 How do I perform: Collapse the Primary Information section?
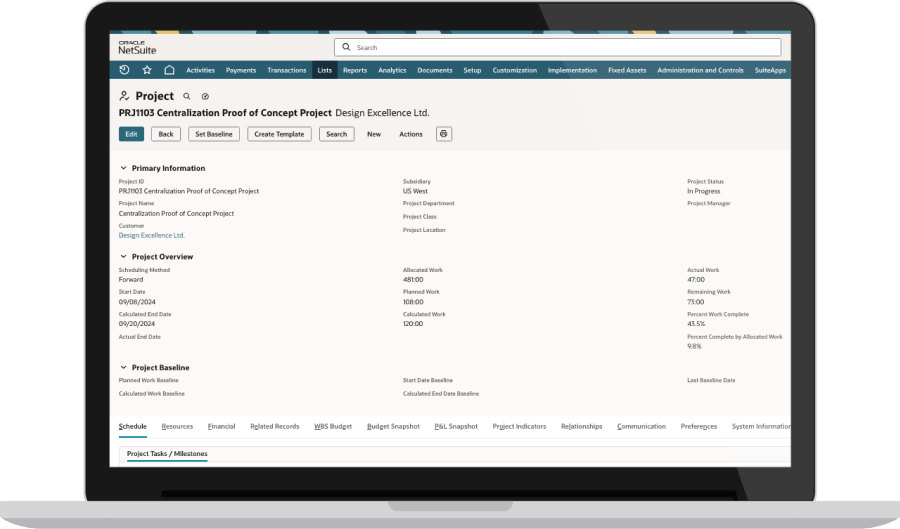(x=123, y=169)
